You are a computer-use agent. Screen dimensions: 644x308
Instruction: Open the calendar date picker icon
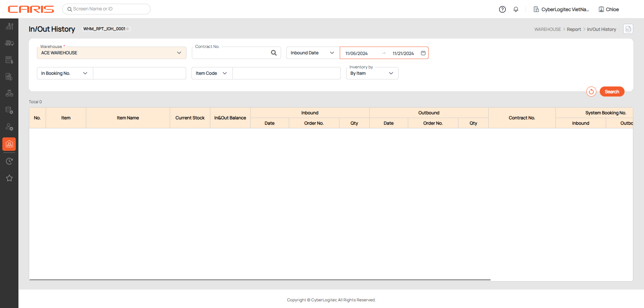click(x=423, y=53)
